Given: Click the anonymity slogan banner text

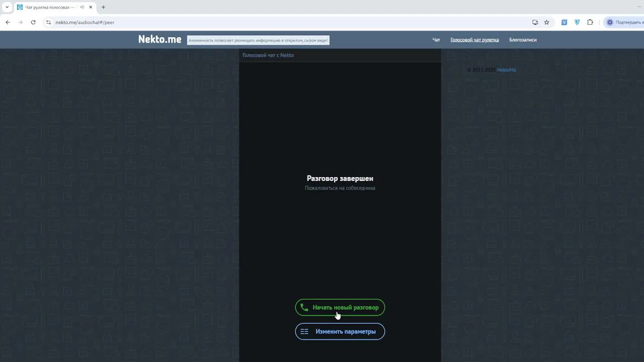Looking at the screenshot, I should coord(258,40).
